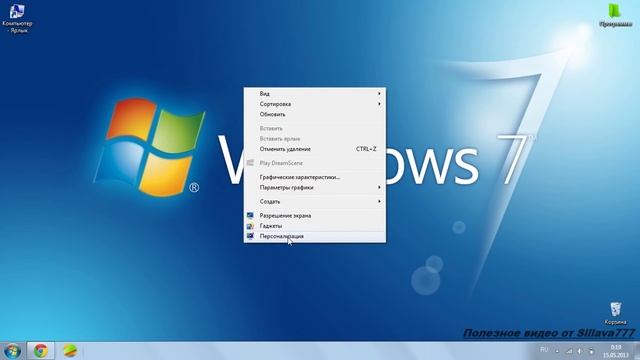Select the Компьютер - Ярлык desktop icon
Viewport: 640px width, 360px height.
coord(17,19)
